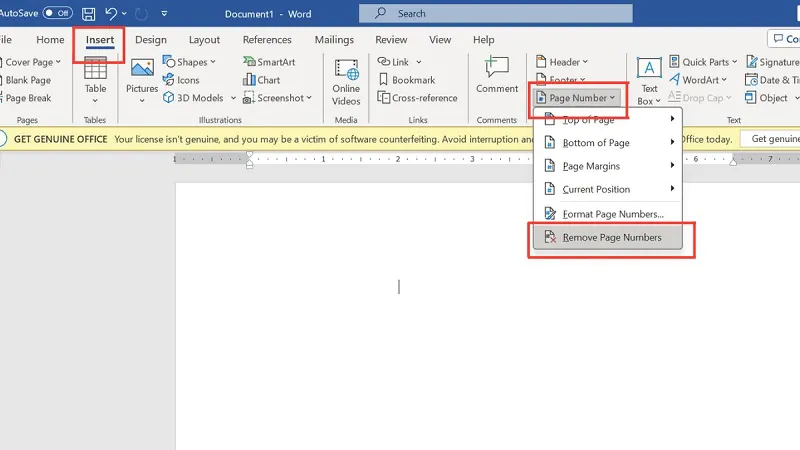
Task: Click the Pictures icon
Action: click(142, 68)
